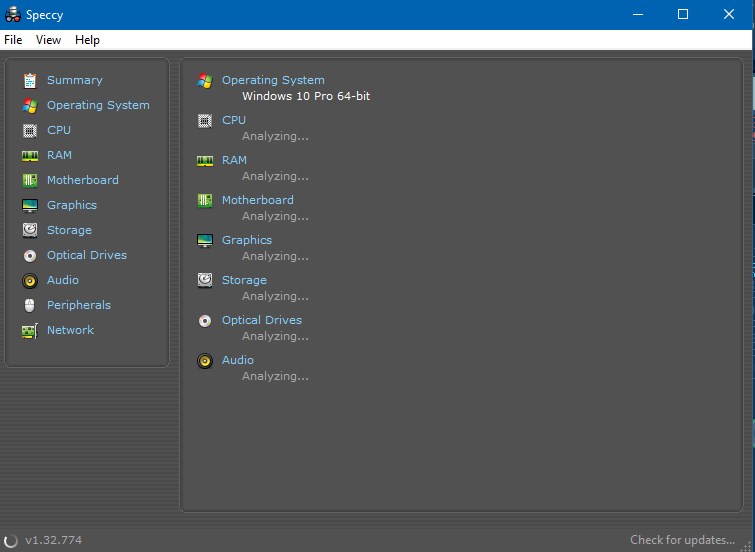Click the Peripherals mouse icon in sidebar

click(x=30, y=305)
